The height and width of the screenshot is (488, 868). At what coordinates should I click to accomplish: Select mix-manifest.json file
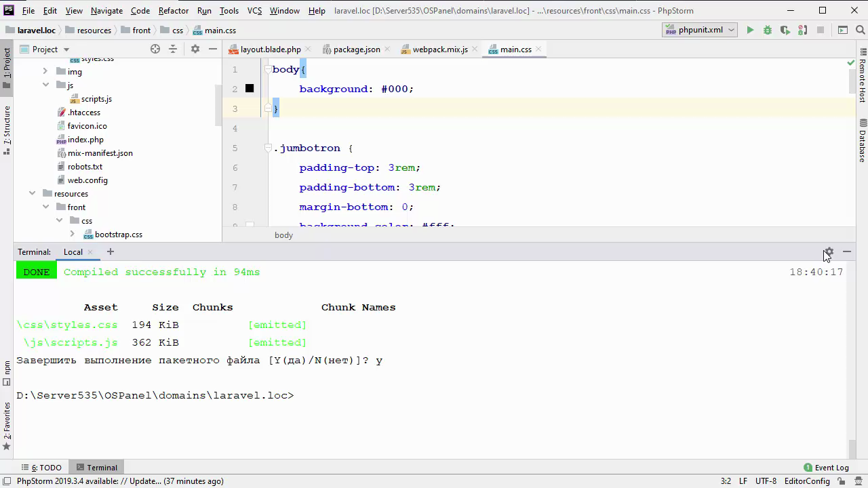(100, 153)
